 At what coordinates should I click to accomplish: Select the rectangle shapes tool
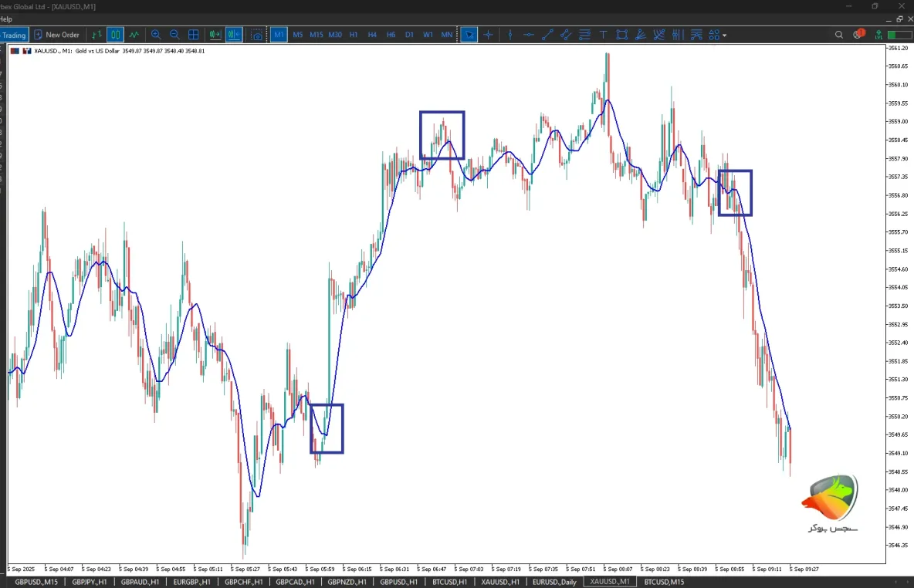tap(622, 35)
